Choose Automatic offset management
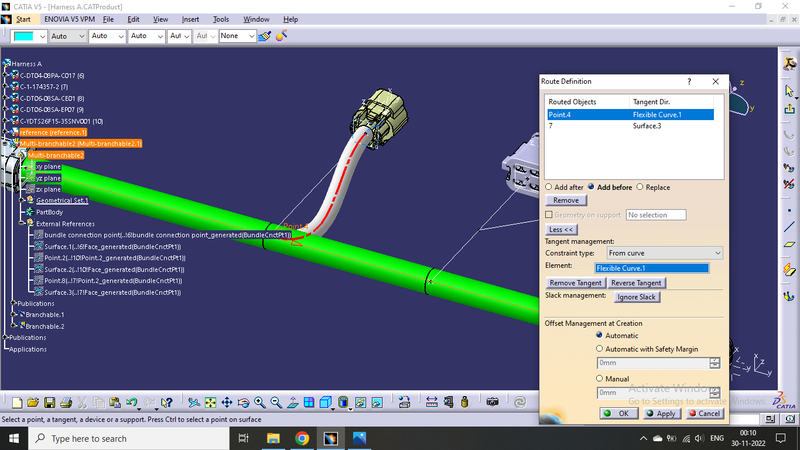This screenshot has width=800, height=450. [x=599, y=335]
